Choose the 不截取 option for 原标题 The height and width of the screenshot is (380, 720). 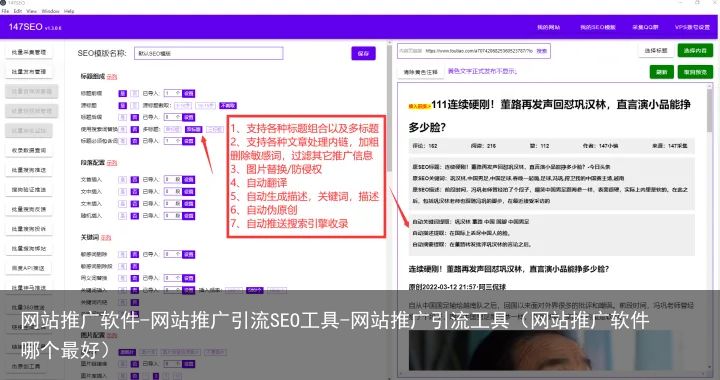point(228,106)
